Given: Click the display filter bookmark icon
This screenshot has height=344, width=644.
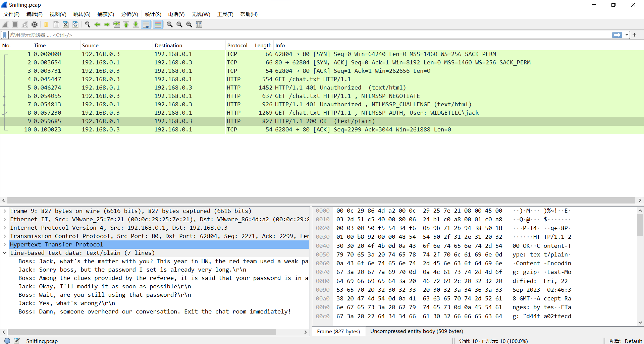Looking at the screenshot, I should click(x=5, y=35).
